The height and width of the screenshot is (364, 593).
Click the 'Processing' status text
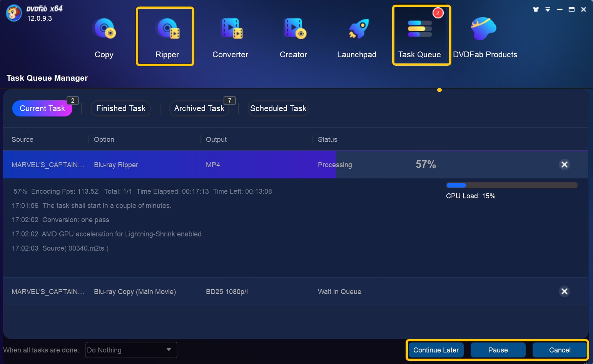click(335, 165)
